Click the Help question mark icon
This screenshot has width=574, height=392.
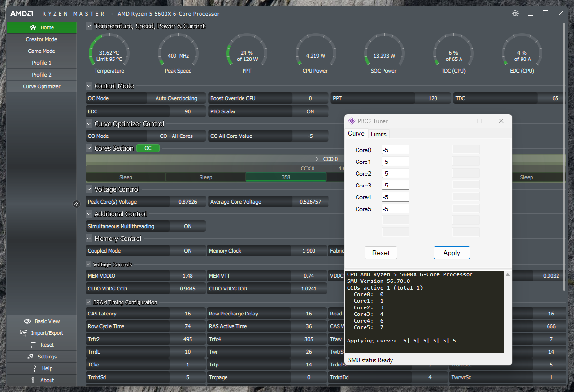click(x=35, y=368)
